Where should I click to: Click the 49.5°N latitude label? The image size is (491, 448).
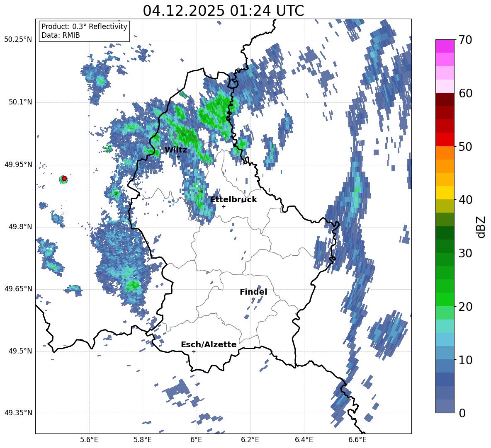[20, 351]
